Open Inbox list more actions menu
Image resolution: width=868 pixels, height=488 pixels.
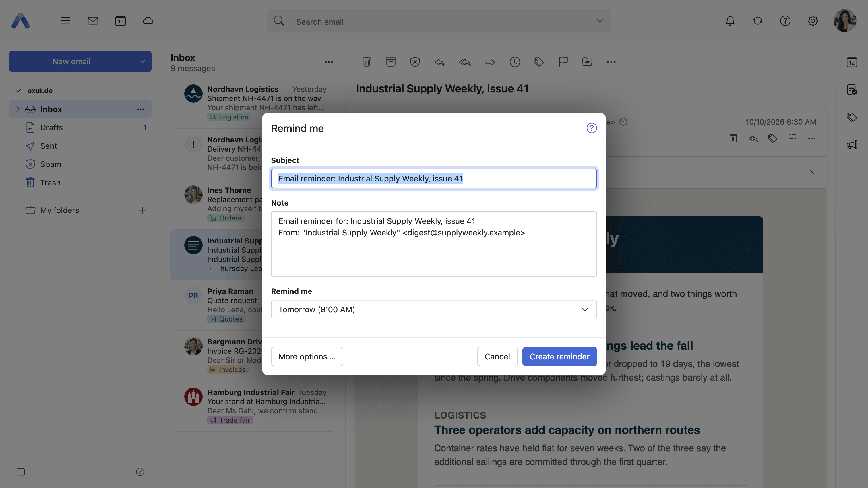[329, 62]
